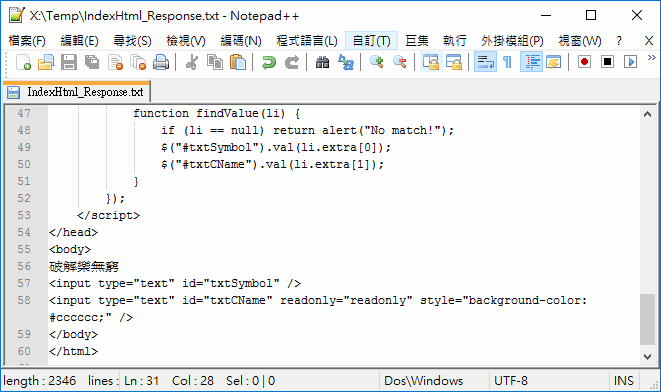This screenshot has width=661, height=392.
Task: Open Find with the binoculars icon
Action: pyautogui.click(x=322, y=62)
